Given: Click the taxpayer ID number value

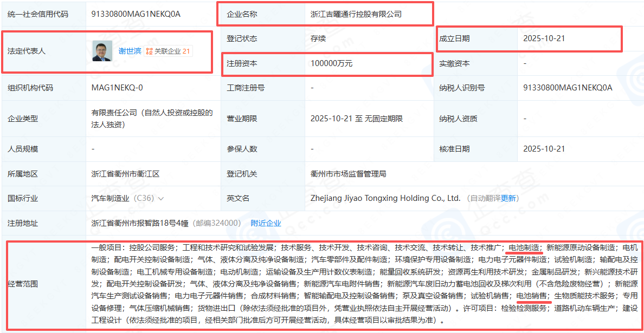Looking at the screenshot, I should pyautogui.click(x=568, y=88).
